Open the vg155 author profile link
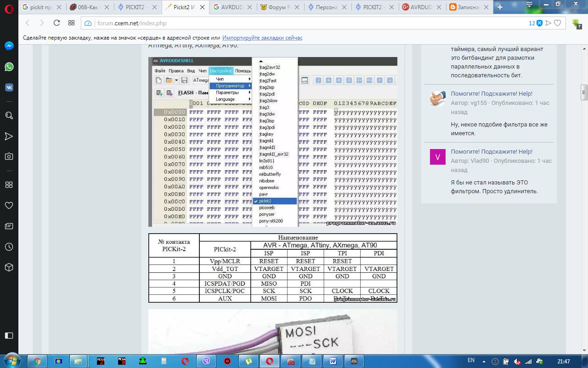This screenshot has width=588, height=368. [x=480, y=103]
